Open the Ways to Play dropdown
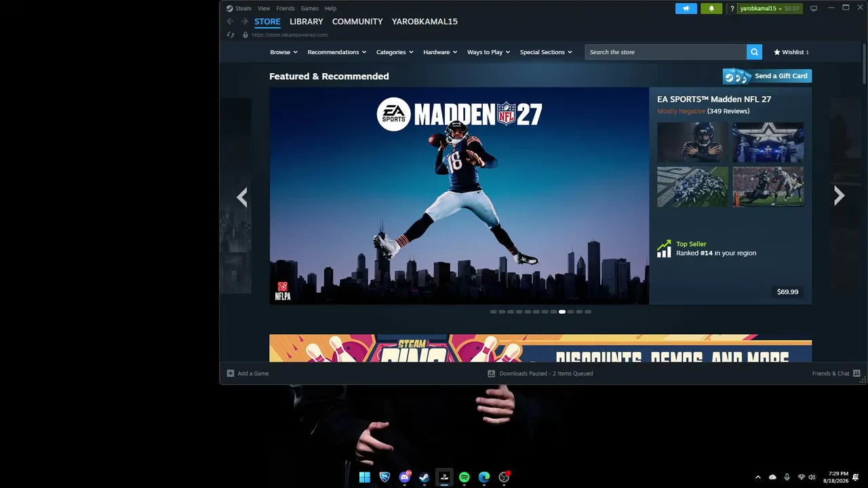 (x=488, y=52)
